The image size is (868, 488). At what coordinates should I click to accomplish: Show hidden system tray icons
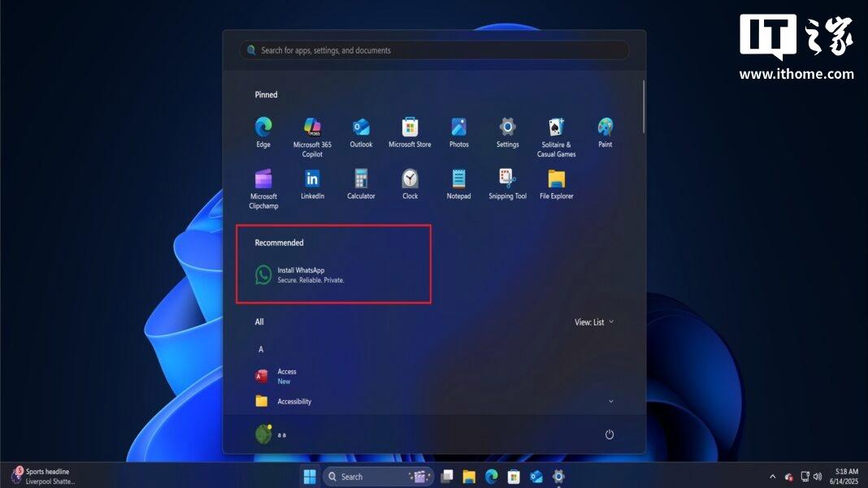point(772,477)
